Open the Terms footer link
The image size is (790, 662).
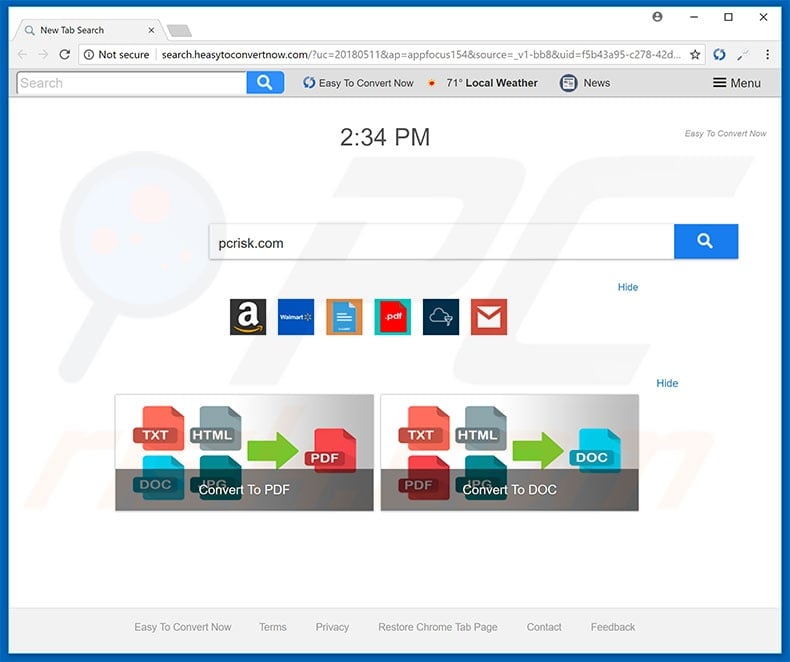[273, 627]
